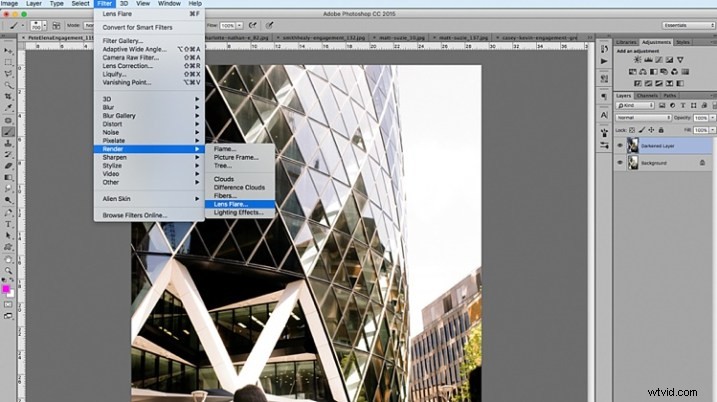Add a Levels adjustment

pos(648,60)
